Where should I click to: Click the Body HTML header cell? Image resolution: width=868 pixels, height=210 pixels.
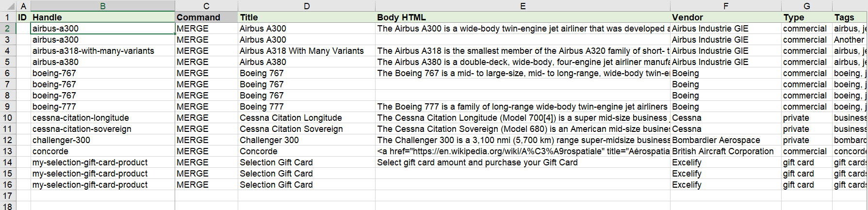523,17
